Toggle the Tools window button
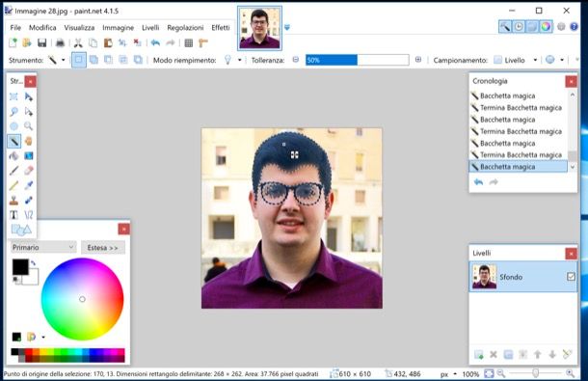 (x=505, y=27)
